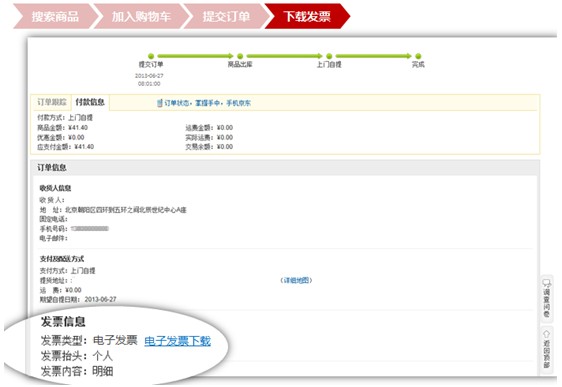Image resolution: width=562 pixels, height=387 pixels.
Task: Open the 订单状态，掌握手中，手机京东 link
Action: 208,103
